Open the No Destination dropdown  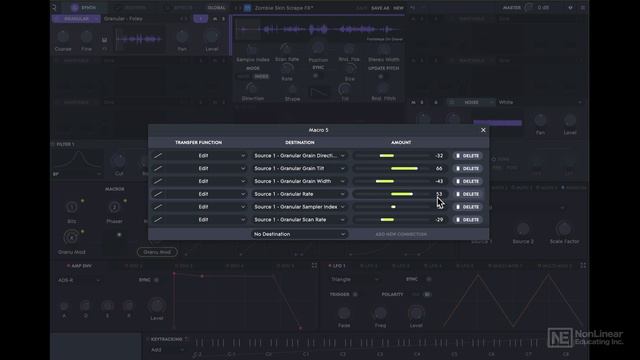(299, 234)
